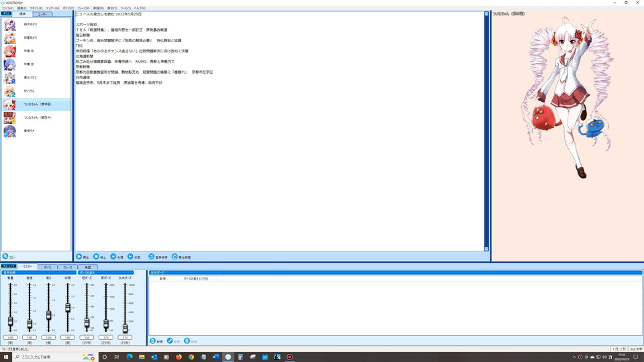
Task: Show playback time with 再生時間 icon
Action: [x=174, y=257]
